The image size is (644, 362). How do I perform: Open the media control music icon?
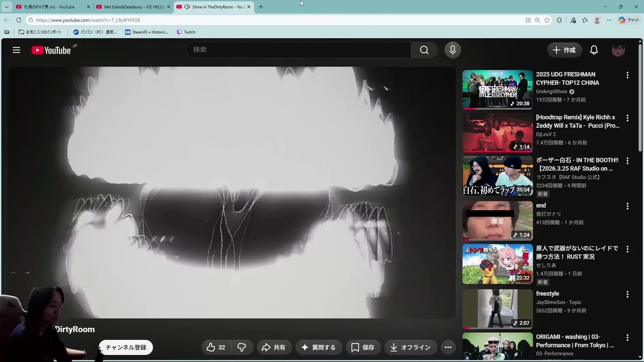click(x=573, y=20)
